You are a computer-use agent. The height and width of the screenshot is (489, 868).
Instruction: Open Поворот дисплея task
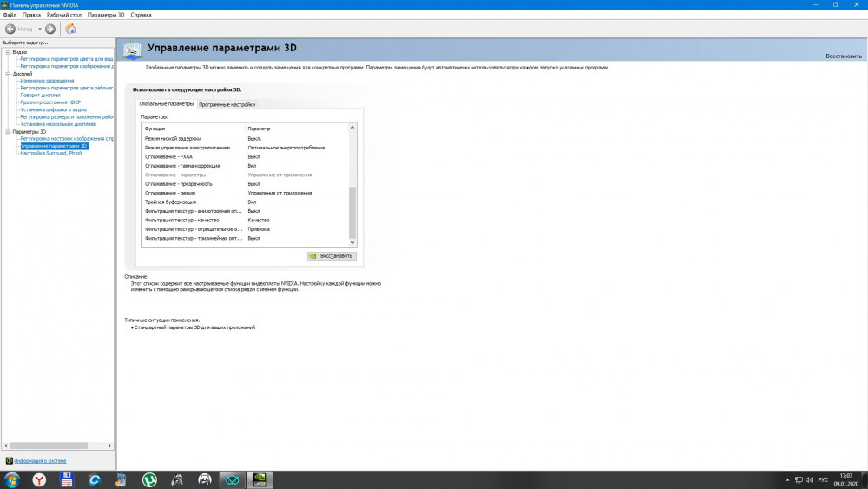41,96
